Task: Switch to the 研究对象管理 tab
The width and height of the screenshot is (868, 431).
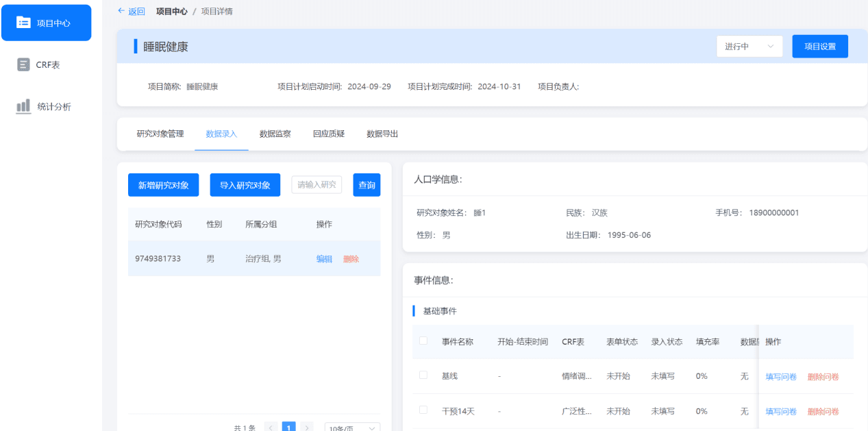Action: (x=160, y=134)
